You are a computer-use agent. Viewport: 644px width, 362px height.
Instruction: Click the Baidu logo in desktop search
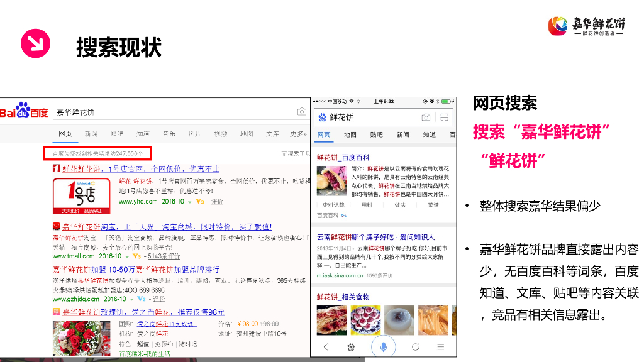coord(24,111)
